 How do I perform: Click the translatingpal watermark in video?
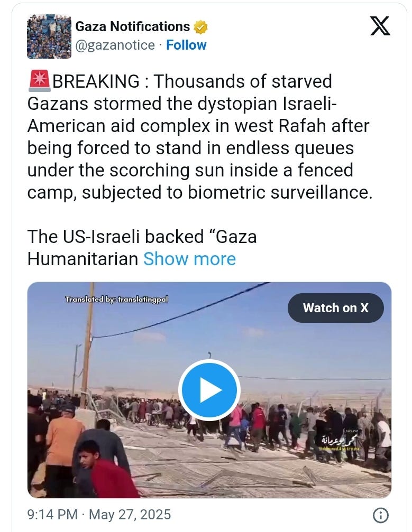click(116, 299)
